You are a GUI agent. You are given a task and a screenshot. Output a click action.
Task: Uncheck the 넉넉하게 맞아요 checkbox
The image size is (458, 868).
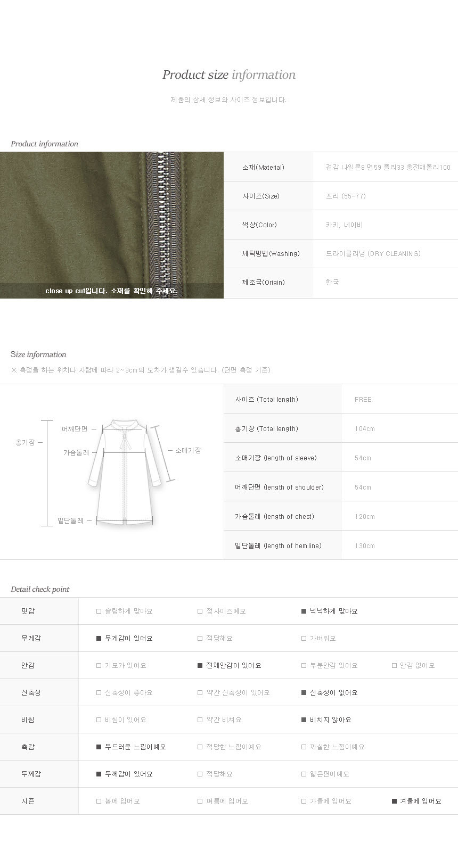pos(304,611)
